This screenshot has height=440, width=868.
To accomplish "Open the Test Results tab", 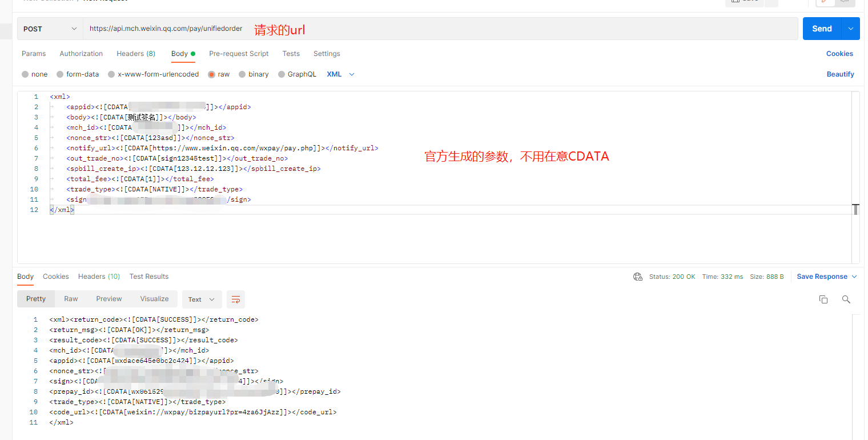I will pos(149,277).
